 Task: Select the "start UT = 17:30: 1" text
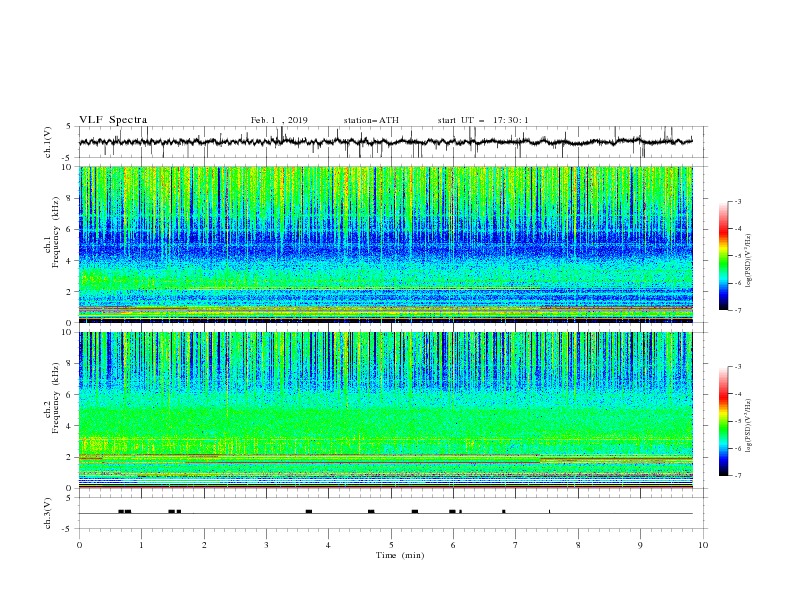pyautogui.click(x=483, y=120)
